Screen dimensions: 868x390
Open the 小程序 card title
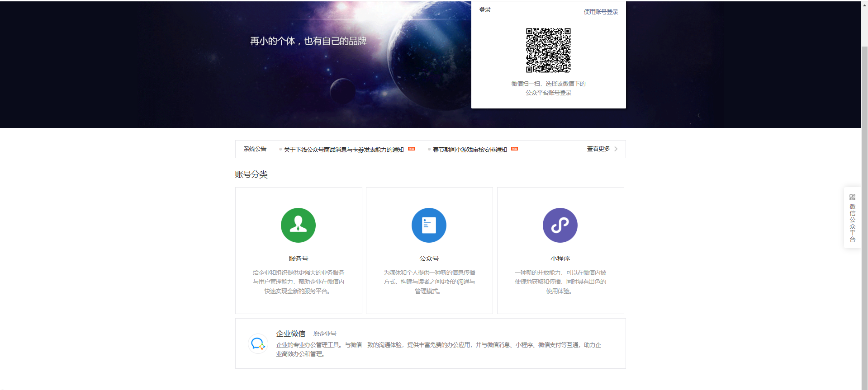[x=560, y=258]
